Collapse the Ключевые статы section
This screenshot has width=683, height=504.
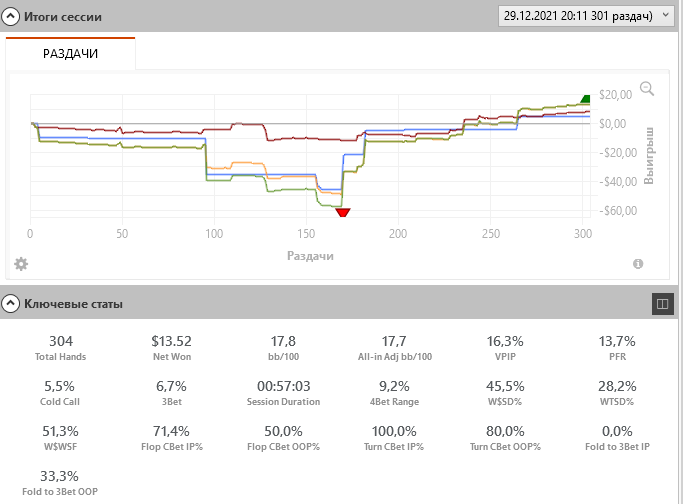pos(12,302)
